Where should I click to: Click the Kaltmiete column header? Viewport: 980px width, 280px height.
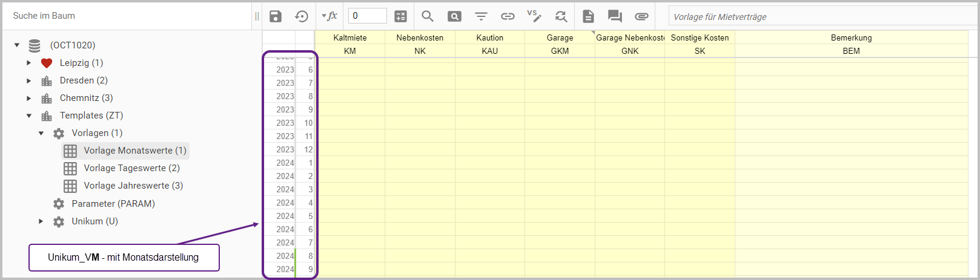point(349,37)
